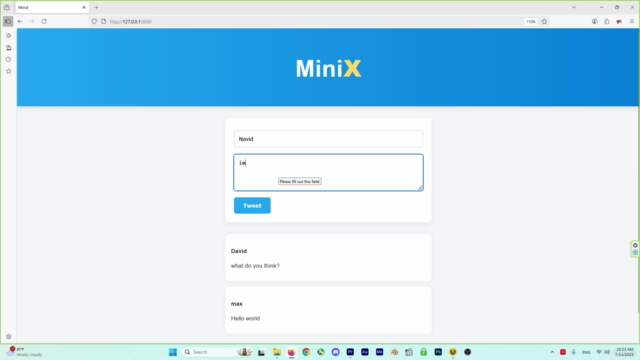Close the MiniX tab
This screenshot has width=640, height=360.
point(84,7)
